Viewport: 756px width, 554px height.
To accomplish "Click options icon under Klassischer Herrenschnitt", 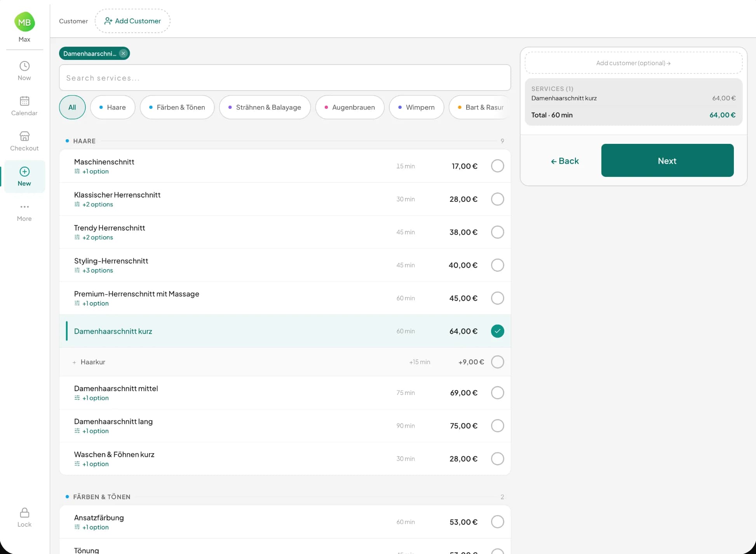I will 77,204.
